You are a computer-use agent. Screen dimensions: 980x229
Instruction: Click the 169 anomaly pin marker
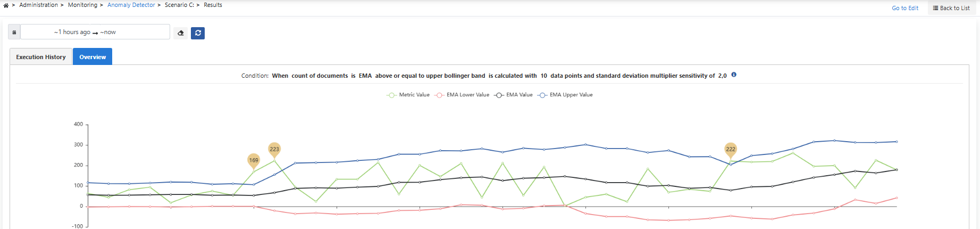point(254,160)
